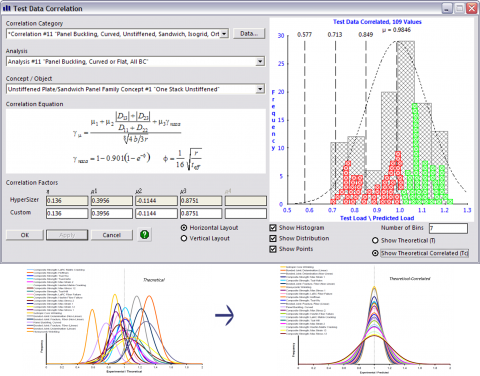This screenshot has height=376, width=480.
Task: Click the Custom η field with 0.136
Action: (x=67, y=213)
